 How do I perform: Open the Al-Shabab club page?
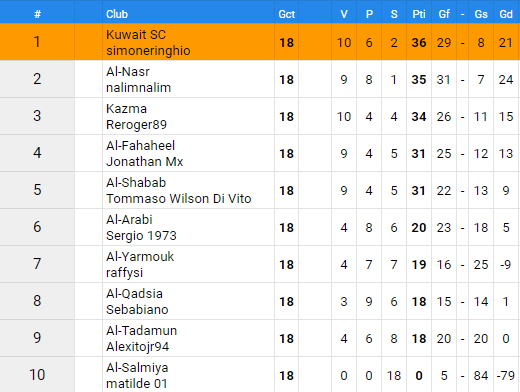coord(136,183)
